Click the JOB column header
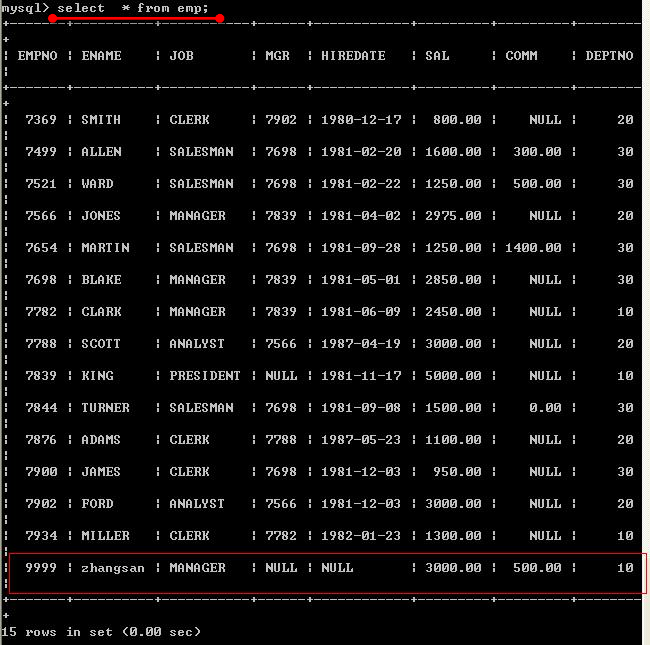The height and width of the screenshot is (645, 650). [x=181, y=56]
